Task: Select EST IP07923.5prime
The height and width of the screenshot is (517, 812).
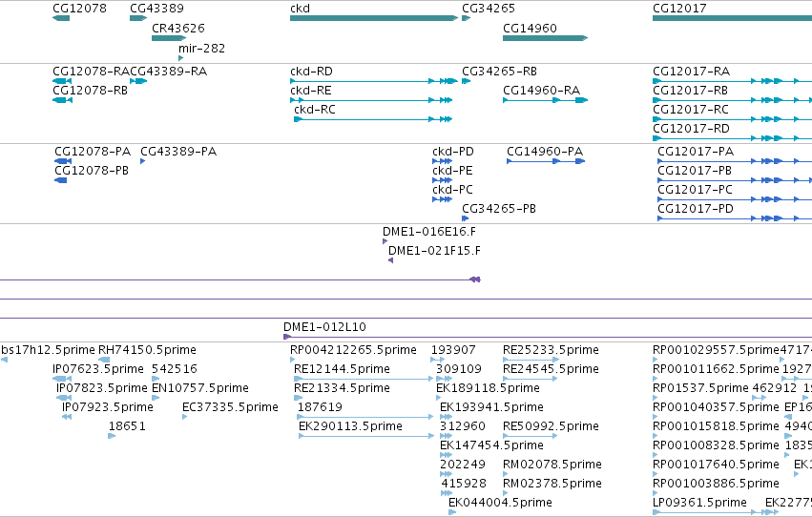Action: 108,408
